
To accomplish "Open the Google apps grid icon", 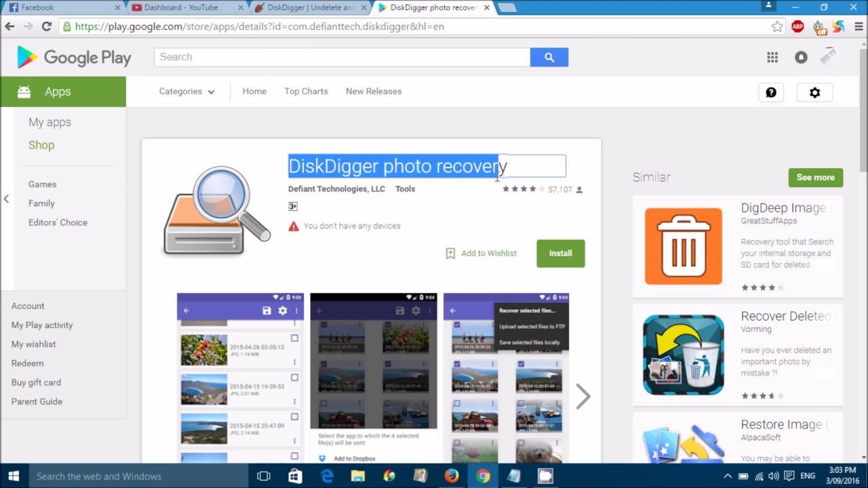I will (x=772, y=58).
